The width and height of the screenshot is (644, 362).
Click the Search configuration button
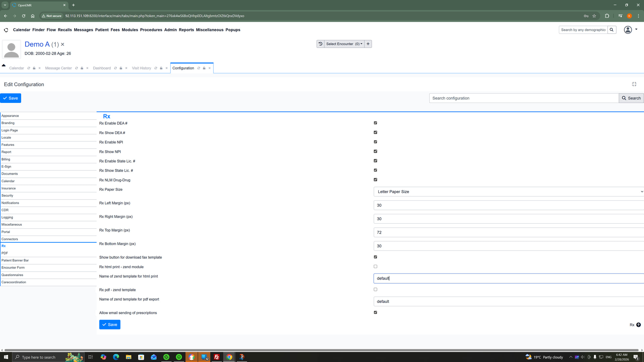tap(631, 98)
